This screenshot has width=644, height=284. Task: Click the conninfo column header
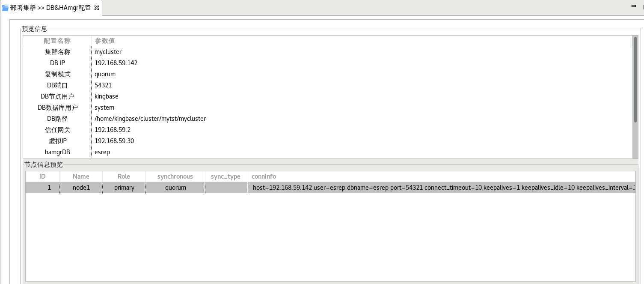pyautogui.click(x=264, y=176)
